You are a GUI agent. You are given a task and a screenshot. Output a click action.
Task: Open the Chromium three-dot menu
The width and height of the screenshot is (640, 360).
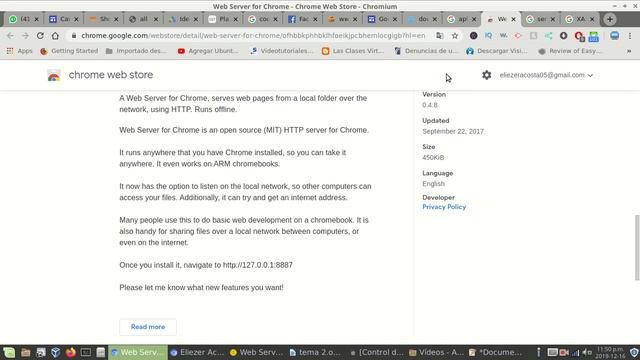[x=630, y=36]
